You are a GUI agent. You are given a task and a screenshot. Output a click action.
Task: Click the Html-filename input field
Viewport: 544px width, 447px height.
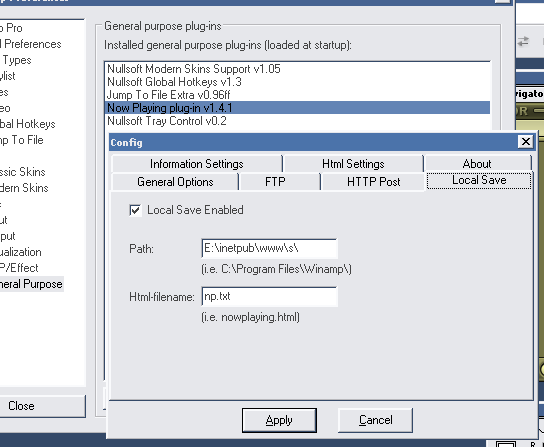269,297
